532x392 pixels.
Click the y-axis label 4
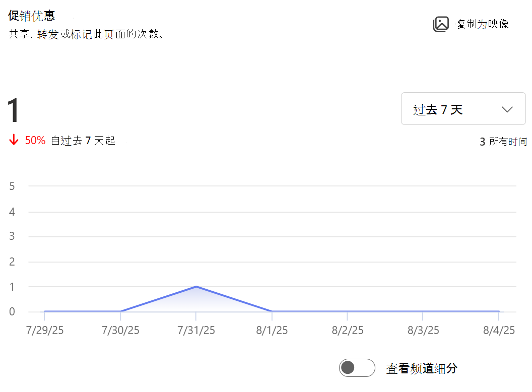[12, 212]
